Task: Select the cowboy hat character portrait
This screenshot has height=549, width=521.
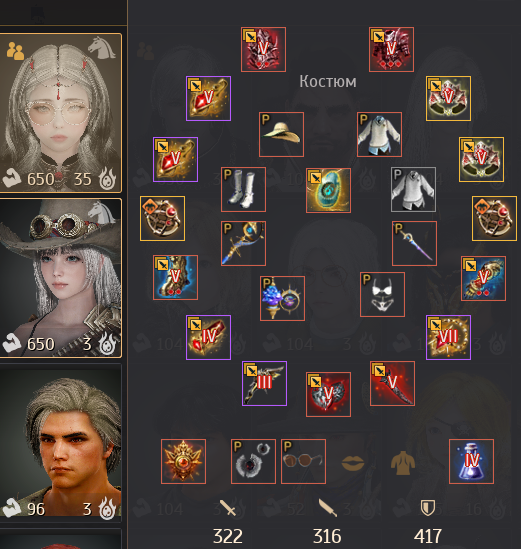Action: 61,278
